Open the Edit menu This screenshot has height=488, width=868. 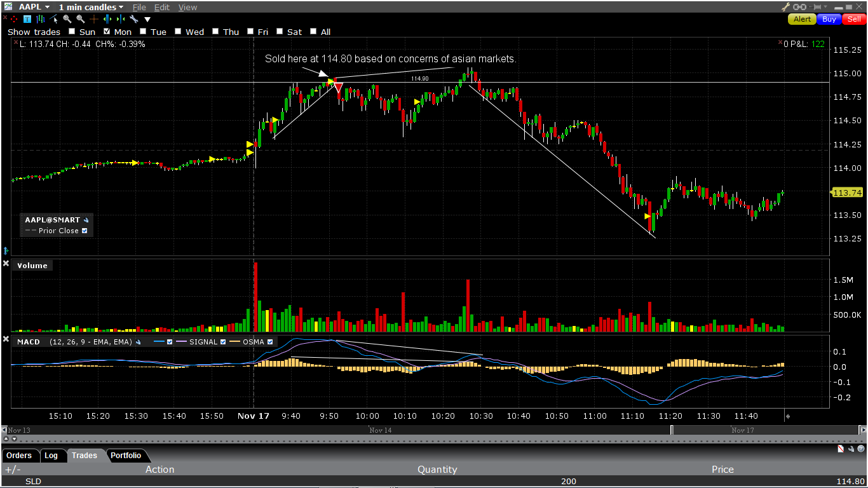162,8
